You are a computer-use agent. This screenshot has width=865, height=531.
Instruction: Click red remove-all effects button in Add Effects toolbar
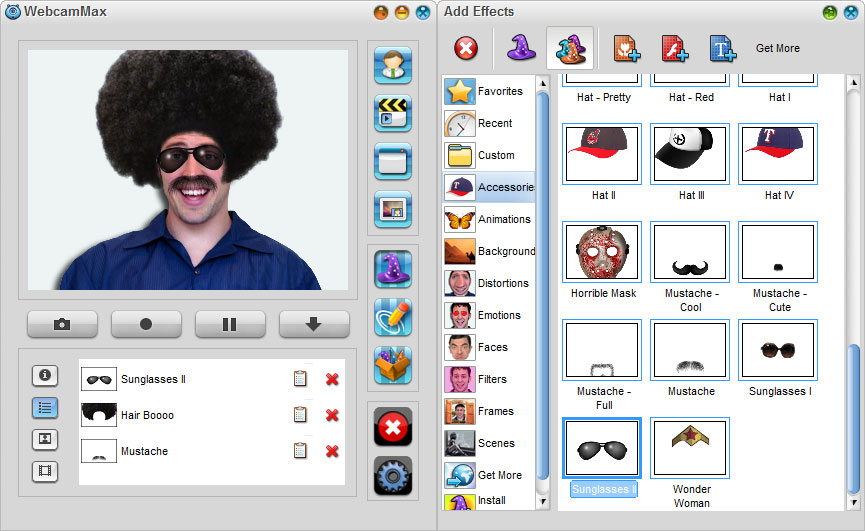(x=466, y=48)
